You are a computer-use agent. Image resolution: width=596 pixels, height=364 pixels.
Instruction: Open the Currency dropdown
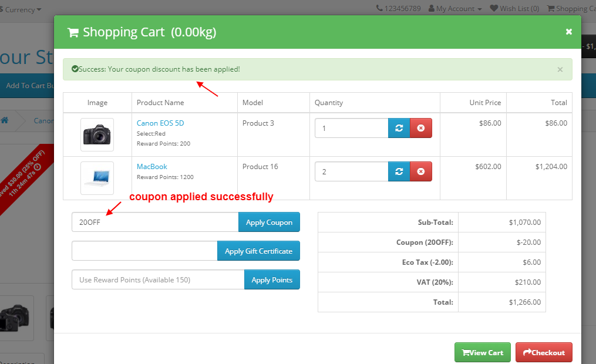22,9
